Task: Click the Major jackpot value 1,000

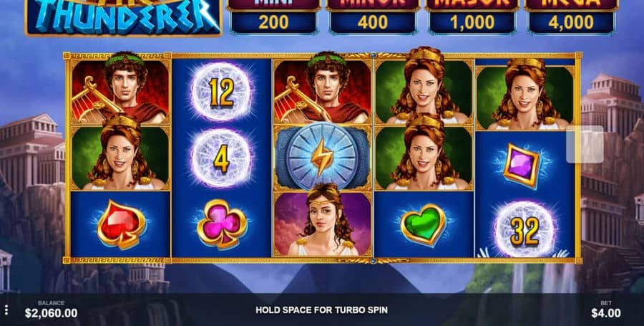Action: pos(472,22)
